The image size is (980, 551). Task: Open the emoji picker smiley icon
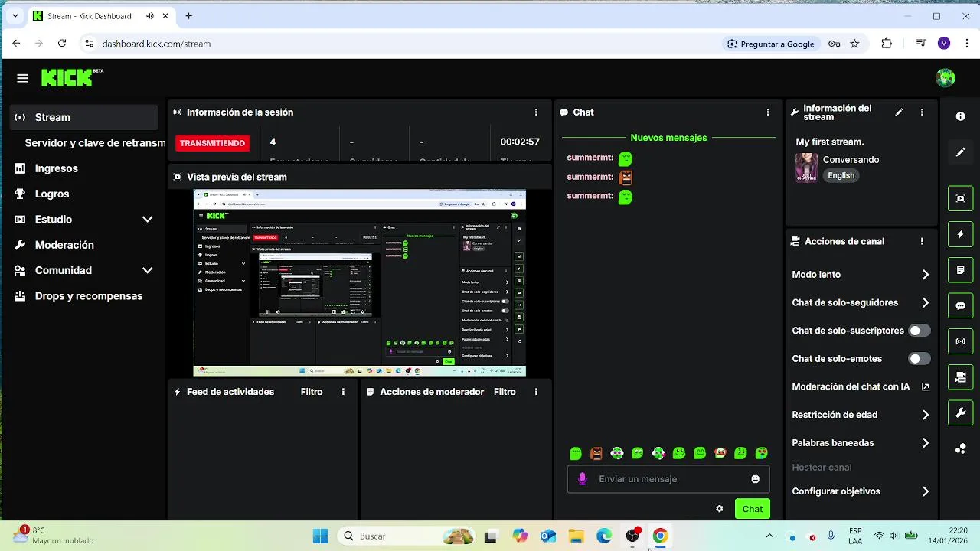[x=756, y=479]
